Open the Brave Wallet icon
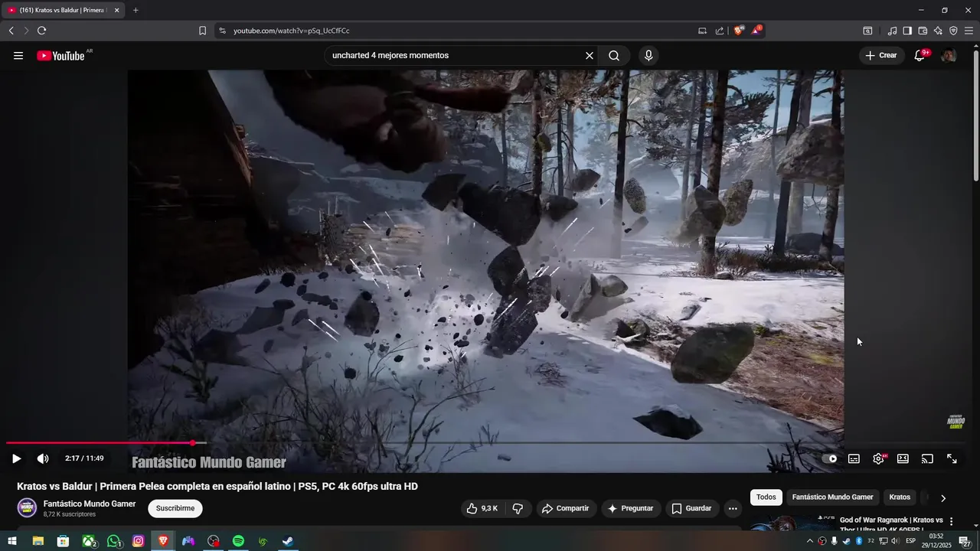Image resolution: width=980 pixels, height=551 pixels. [923, 31]
